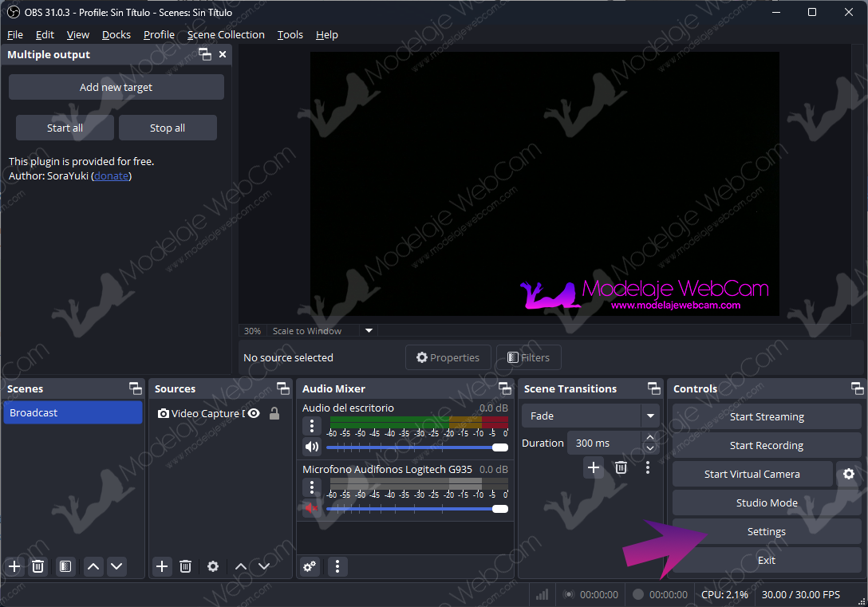The width and height of the screenshot is (868, 607).
Task: Move source up with arrow icon
Action: click(240, 566)
